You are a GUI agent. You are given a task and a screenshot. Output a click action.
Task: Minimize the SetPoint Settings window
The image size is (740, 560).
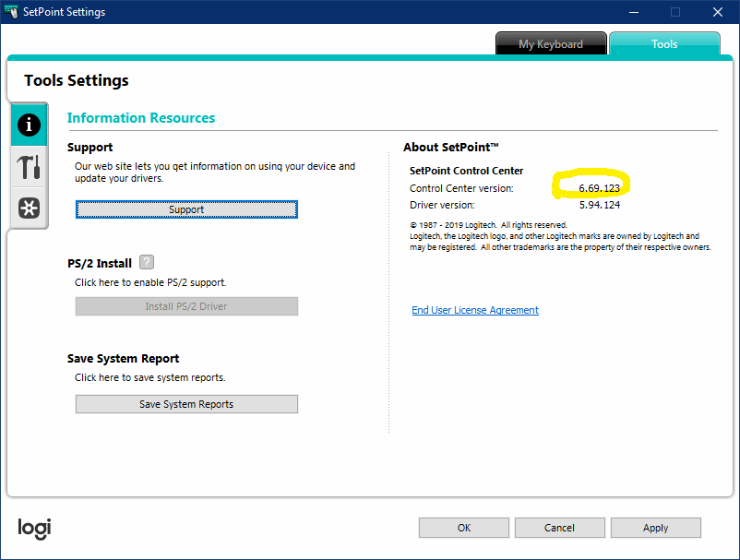coord(634,12)
